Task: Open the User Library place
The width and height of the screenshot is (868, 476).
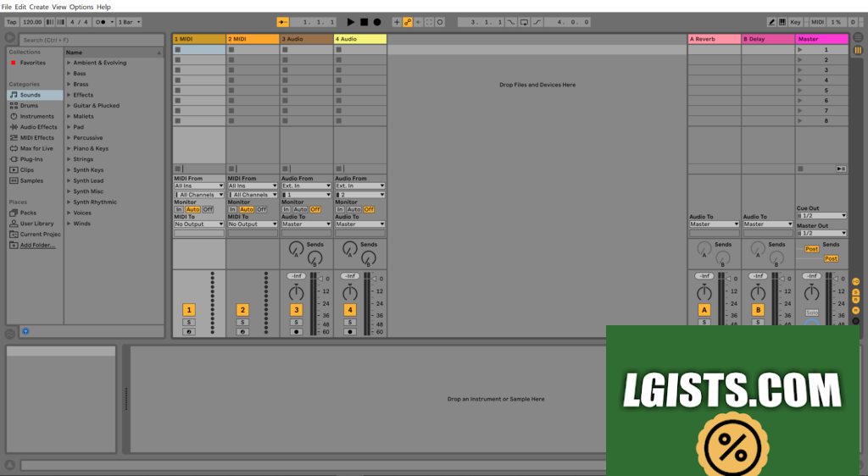Action: coord(36,224)
